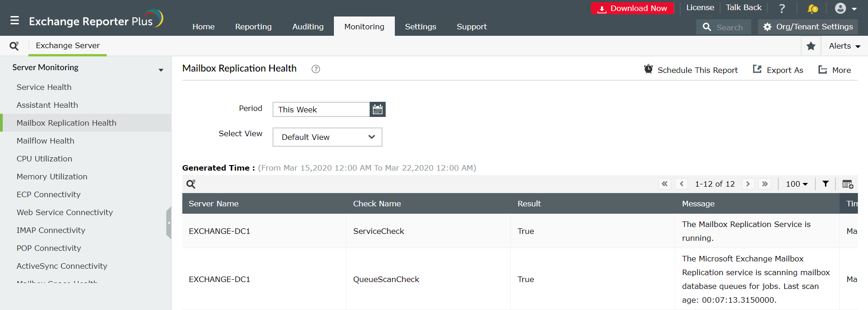Open the Auditing tab
The image size is (868, 310).
tap(308, 27)
